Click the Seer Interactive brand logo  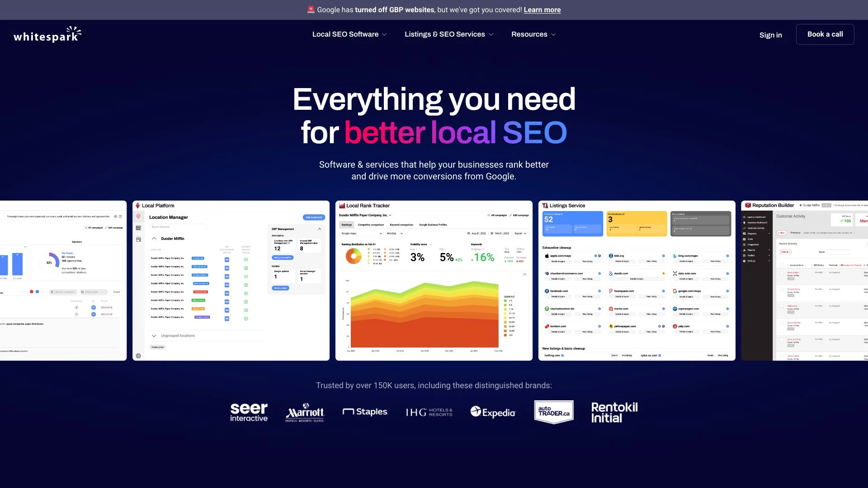[x=249, y=412]
